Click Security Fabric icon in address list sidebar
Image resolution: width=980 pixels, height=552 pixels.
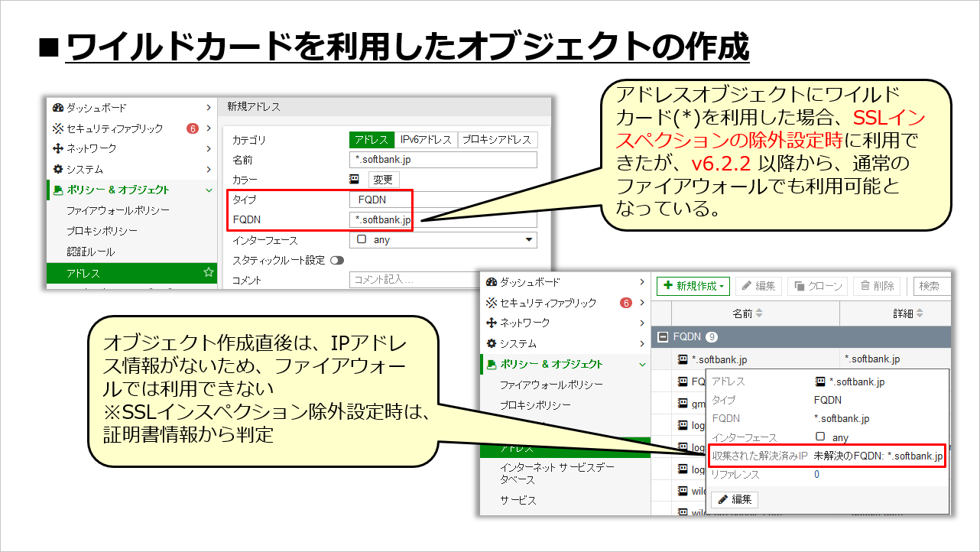click(x=492, y=303)
